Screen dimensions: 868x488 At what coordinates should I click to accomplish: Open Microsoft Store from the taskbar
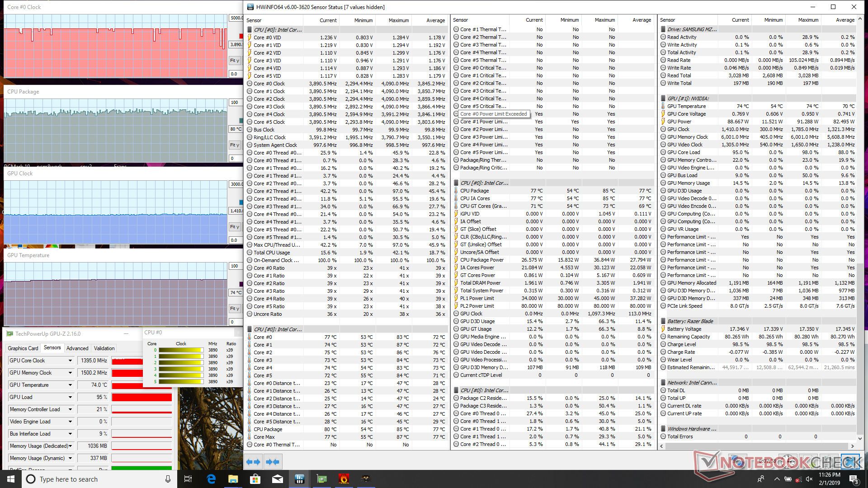coord(255,479)
